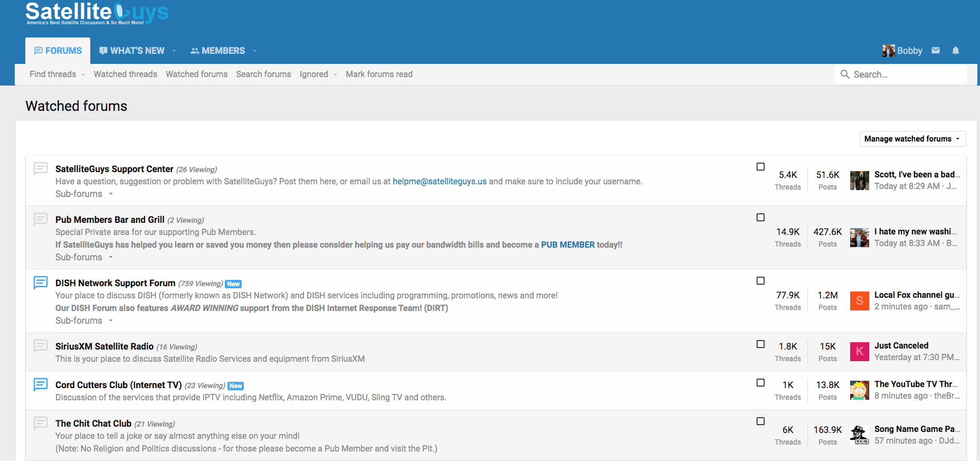Open avatar beside 'I hate my new washi' post
This screenshot has height=461, width=980.
coord(860,238)
